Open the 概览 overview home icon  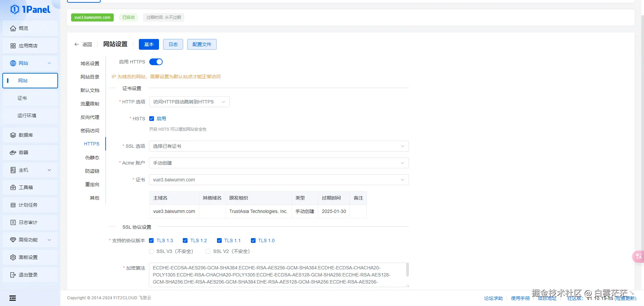pos(13,28)
